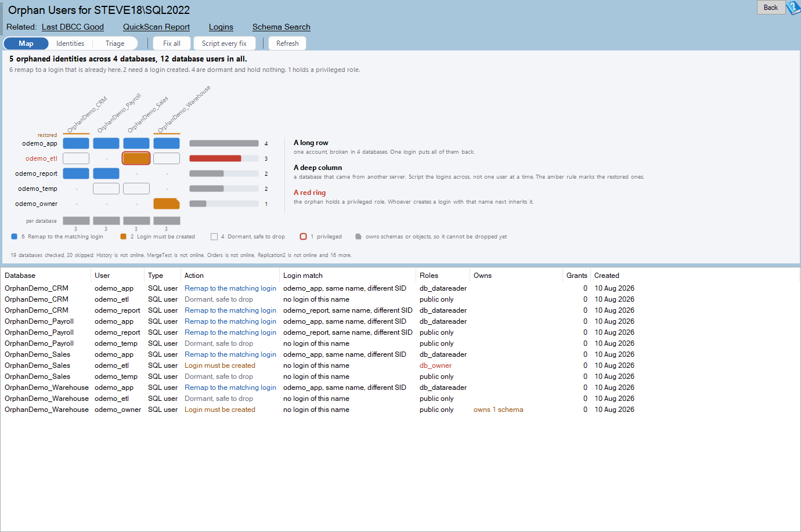
Task: Click the OrphanDemo_Payroll odemo_report user cell
Action: click(117, 332)
